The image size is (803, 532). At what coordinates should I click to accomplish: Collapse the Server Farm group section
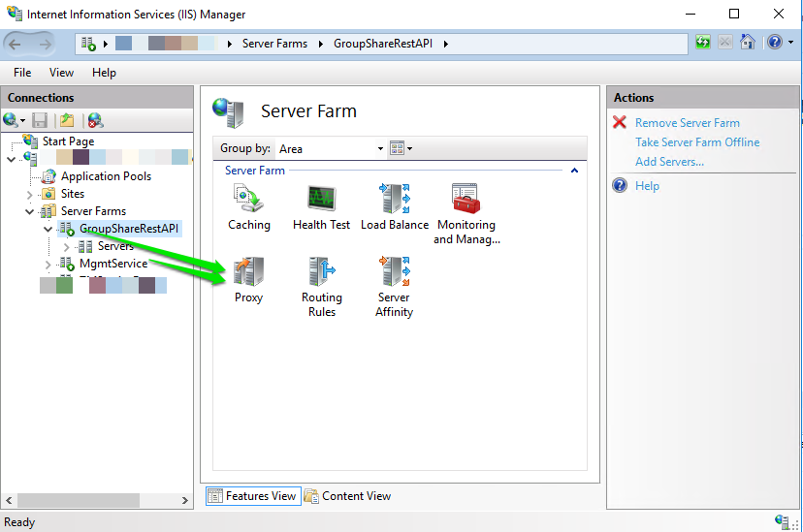(574, 171)
